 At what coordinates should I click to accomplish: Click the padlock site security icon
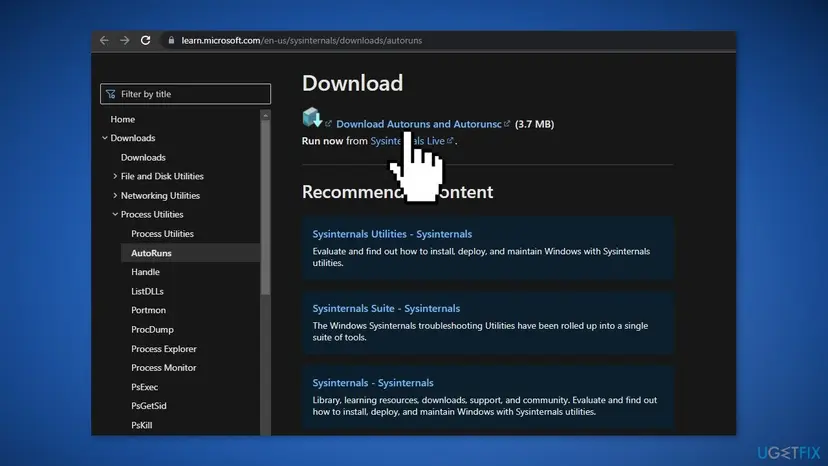click(171, 40)
